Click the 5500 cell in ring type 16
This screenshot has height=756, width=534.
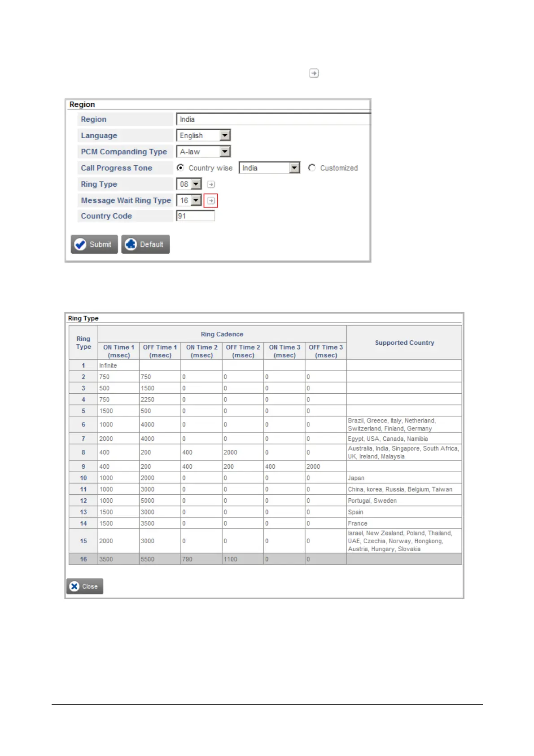tap(160, 559)
